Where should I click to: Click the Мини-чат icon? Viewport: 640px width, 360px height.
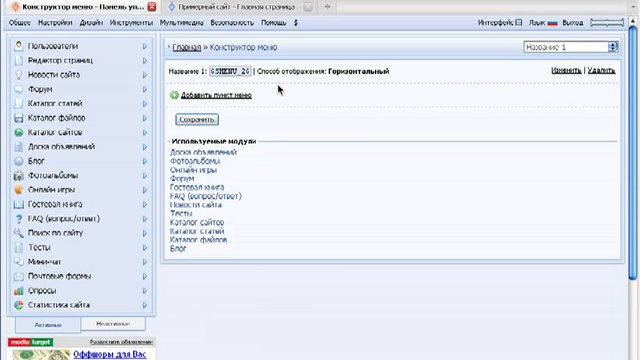coord(18,262)
